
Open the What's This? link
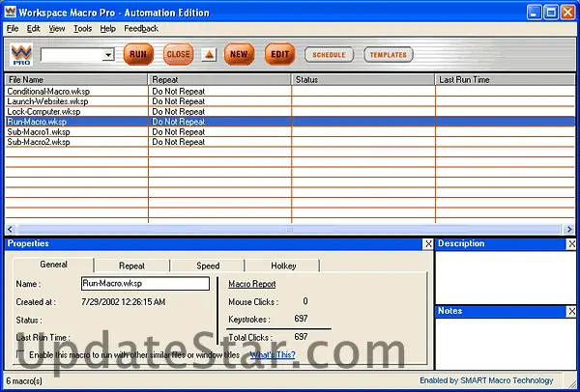click(x=273, y=355)
